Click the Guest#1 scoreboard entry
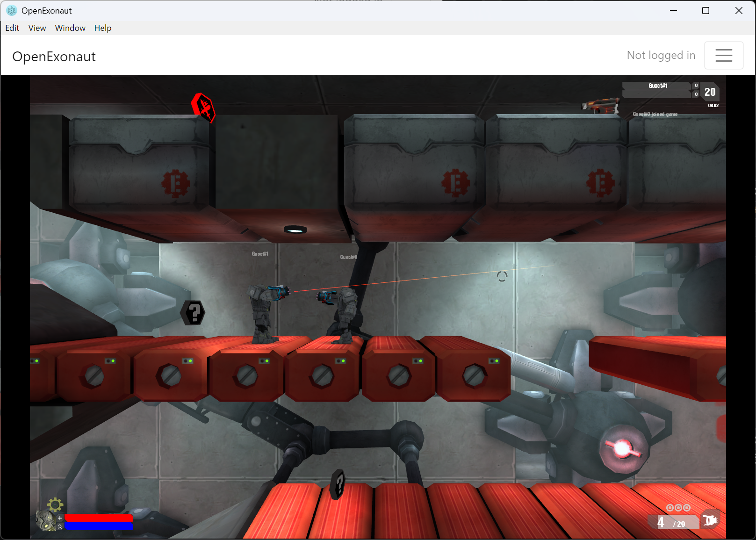 (x=657, y=86)
